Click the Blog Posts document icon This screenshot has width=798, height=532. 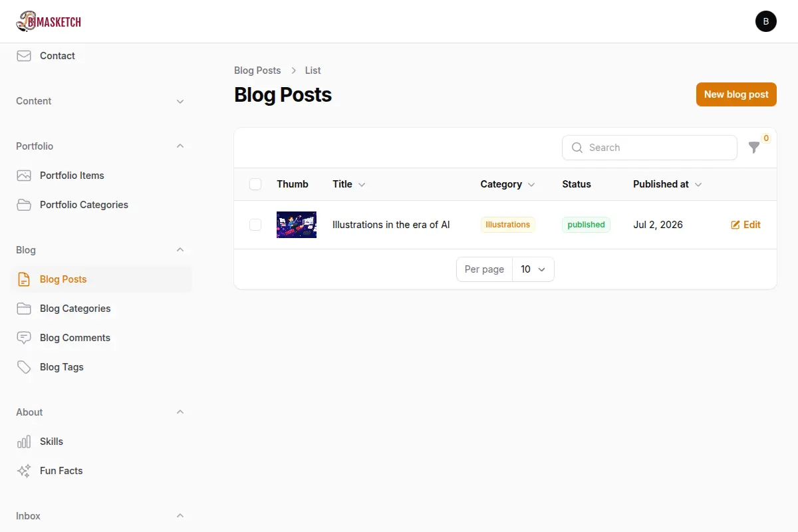tap(24, 279)
